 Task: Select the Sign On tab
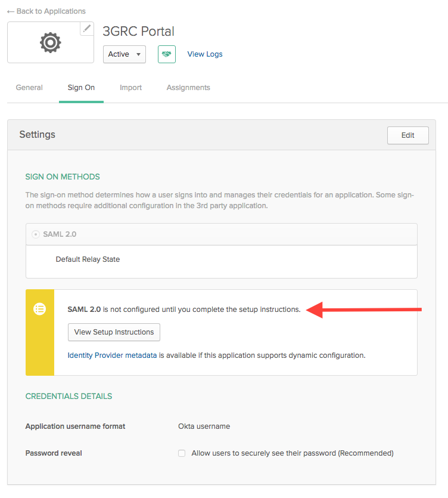81,88
